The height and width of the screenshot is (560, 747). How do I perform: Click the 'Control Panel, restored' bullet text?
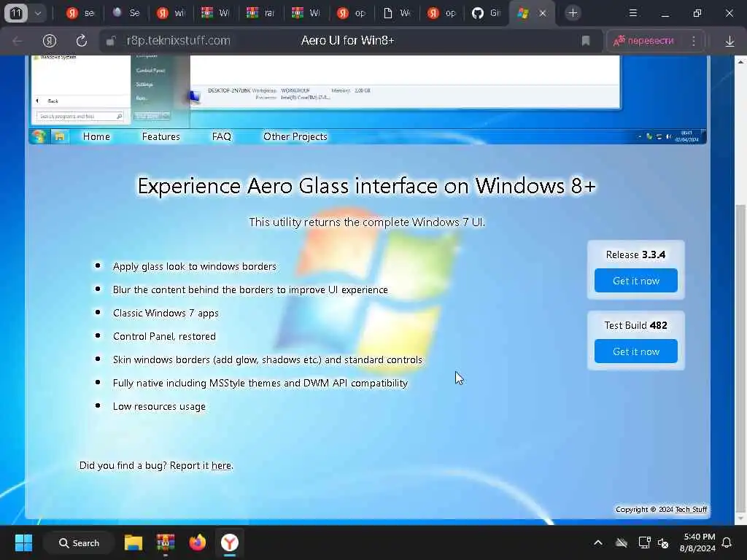point(164,336)
